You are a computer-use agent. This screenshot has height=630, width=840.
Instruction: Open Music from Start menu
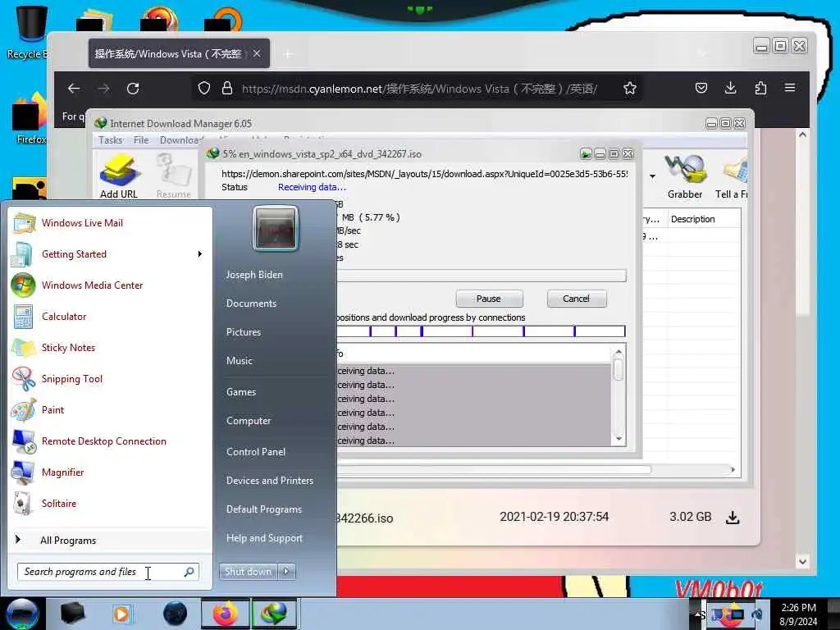[x=239, y=361]
